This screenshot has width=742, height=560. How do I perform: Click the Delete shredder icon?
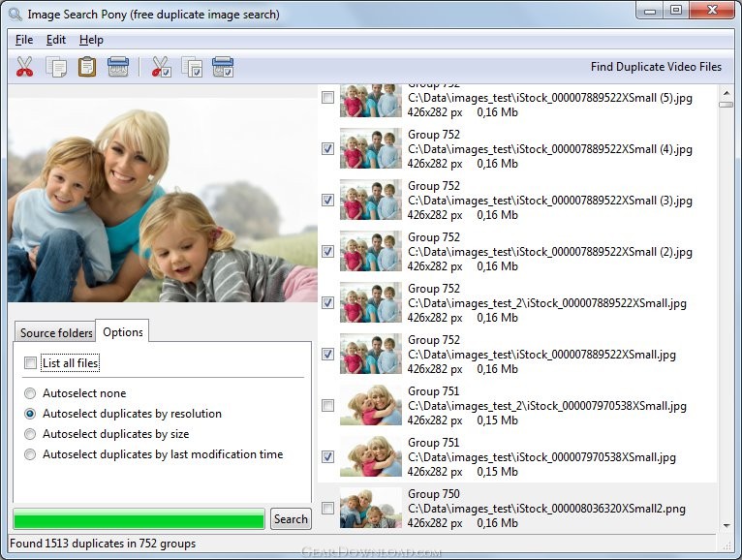pyautogui.click(x=118, y=67)
